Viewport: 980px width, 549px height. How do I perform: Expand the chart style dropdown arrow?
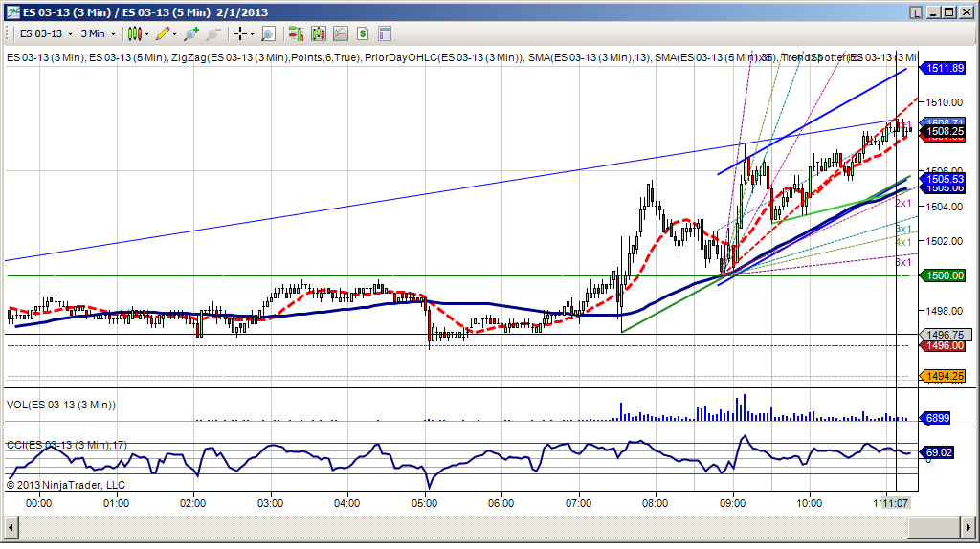click(x=147, y=34)
